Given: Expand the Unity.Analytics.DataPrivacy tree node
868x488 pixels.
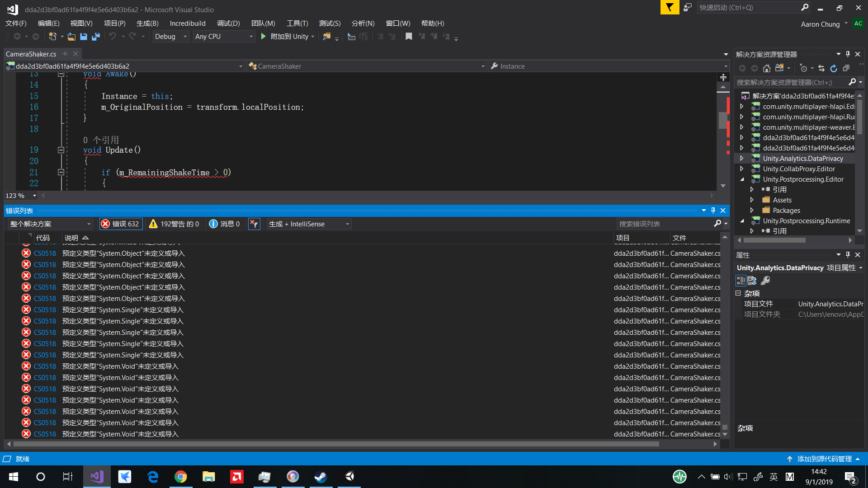Looking at the screenshot, I should pyautogui.click(x=741, y=158).
